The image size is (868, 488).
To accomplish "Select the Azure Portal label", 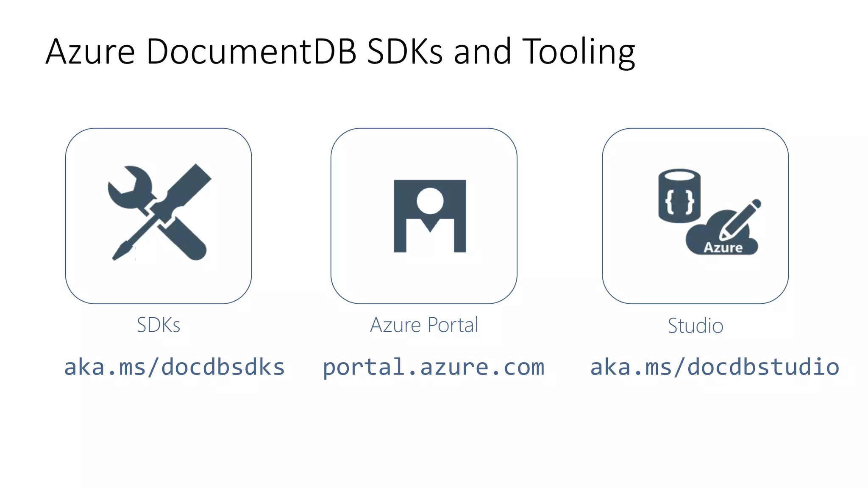I will (424, 325).
